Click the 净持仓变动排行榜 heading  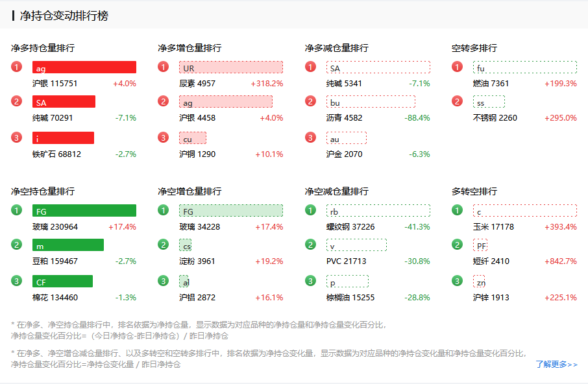coord(64,16)
